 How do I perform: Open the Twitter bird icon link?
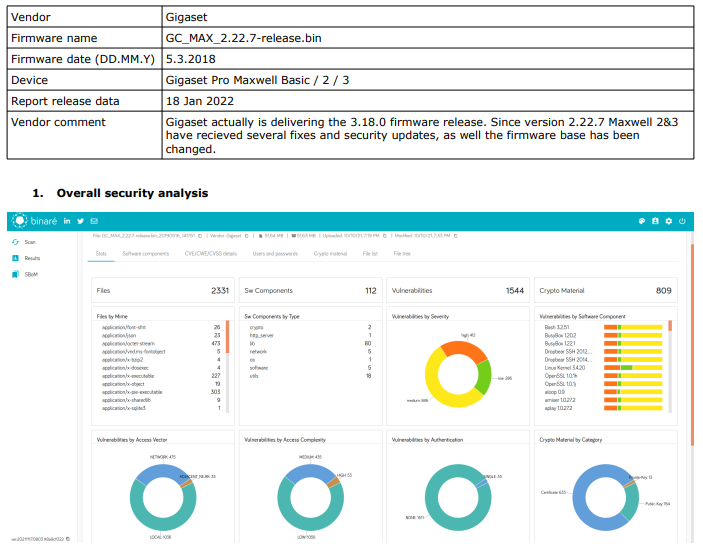pos(80,221)
